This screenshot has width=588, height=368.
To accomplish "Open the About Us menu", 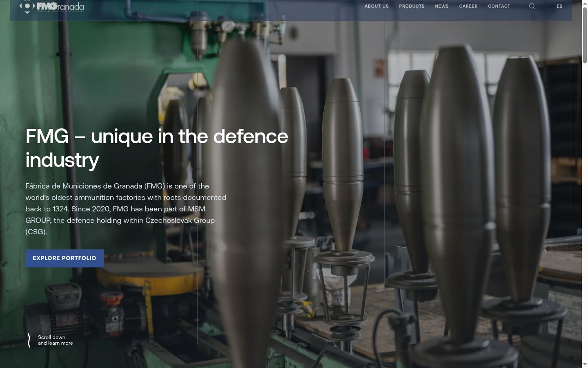I will 376,6.
